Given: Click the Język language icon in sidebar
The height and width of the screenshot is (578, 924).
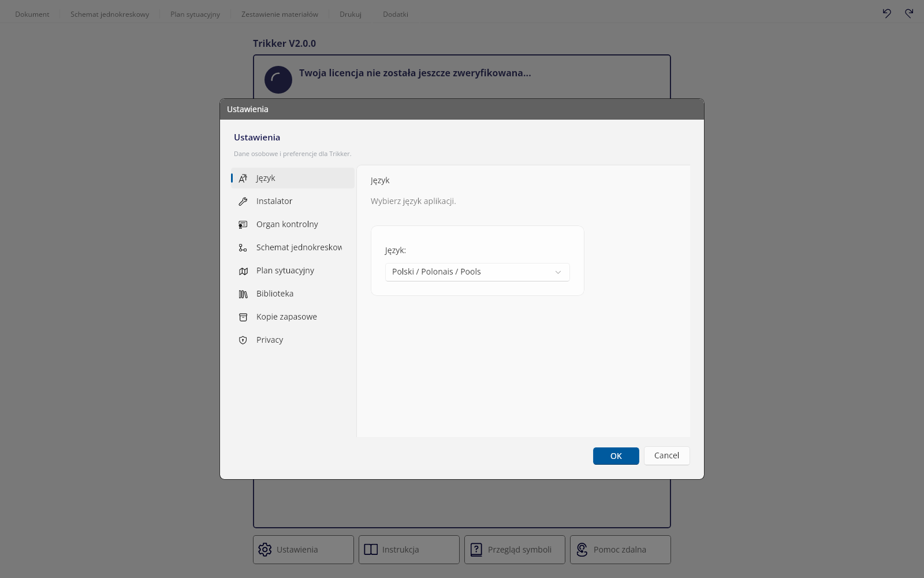Looking at the screenshot, I should pyautogui.click(x=243, y=178).
